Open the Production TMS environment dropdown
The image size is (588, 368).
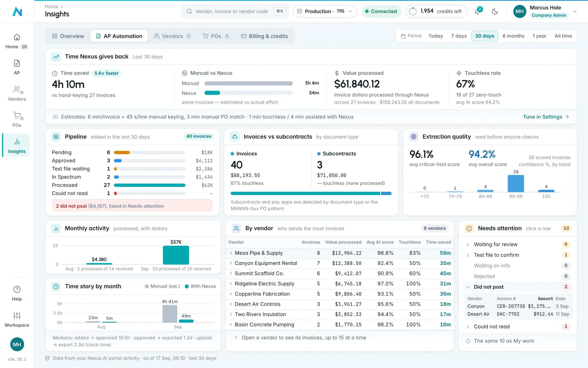pos(325,11)
